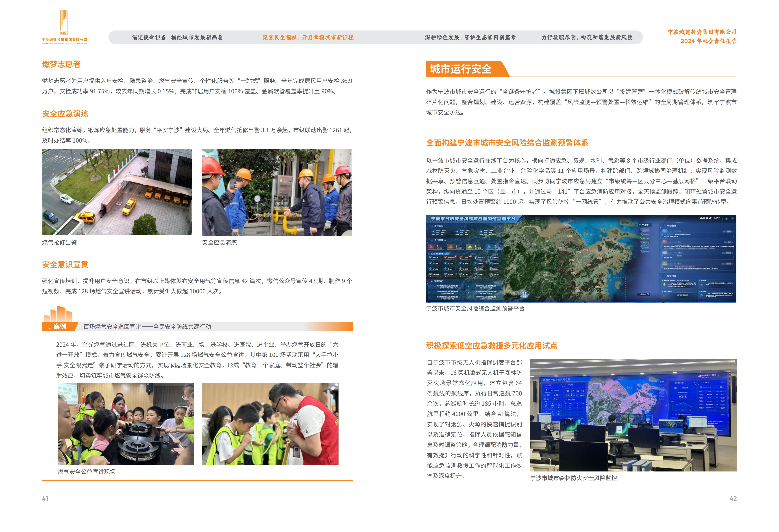Click the 安全应急演练 heading
Screen dimensions: 779x532
tap(65, 114)
